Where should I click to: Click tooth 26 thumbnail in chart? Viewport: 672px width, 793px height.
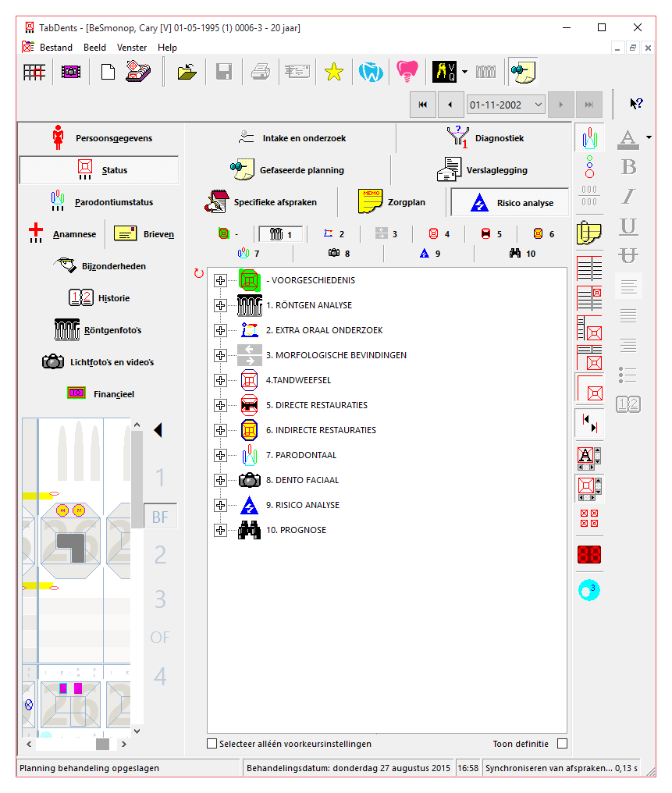click(x=70, y=541)
